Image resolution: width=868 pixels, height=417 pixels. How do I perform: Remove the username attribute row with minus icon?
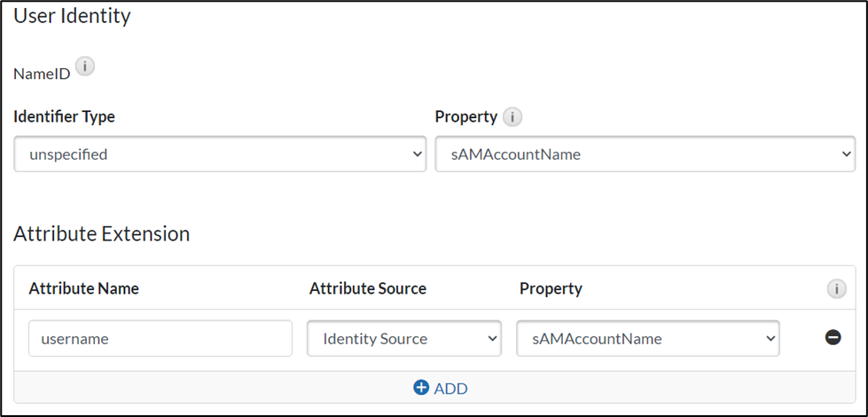833,338
